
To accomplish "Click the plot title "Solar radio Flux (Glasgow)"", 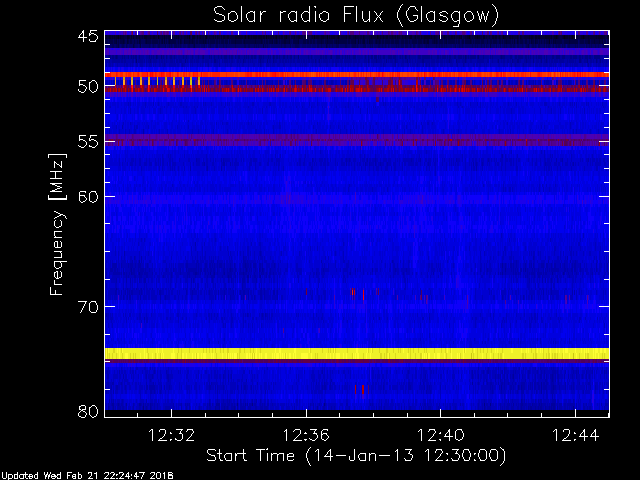I will pos(356,15).
